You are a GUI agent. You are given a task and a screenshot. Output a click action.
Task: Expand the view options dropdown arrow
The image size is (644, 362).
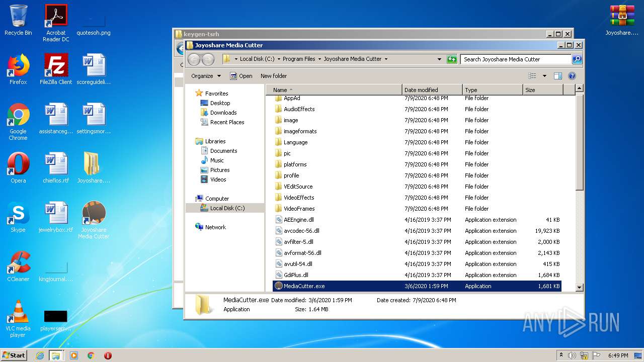[544, 76]
